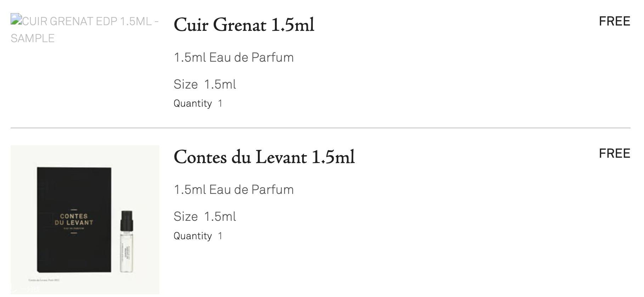The height and width of the screenshot is (297, 644).
Task: Click the FREE price for Contes du Levant
Action: [x=615, y=153]
